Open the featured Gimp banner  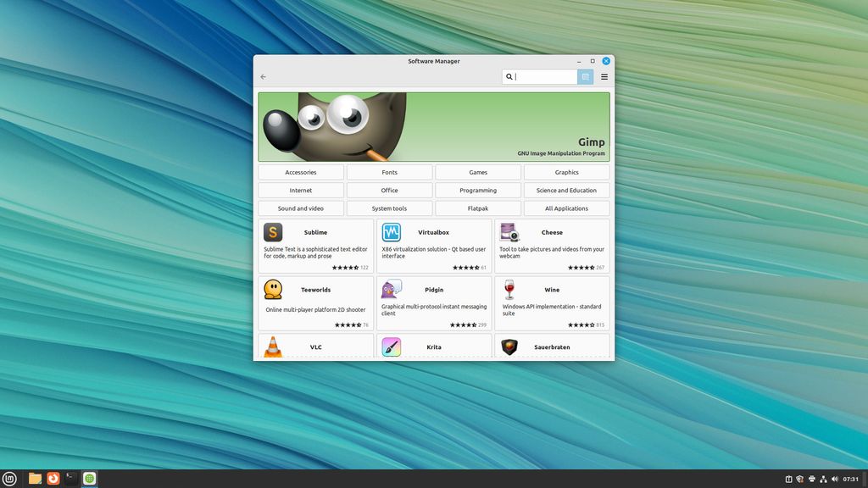433,127
